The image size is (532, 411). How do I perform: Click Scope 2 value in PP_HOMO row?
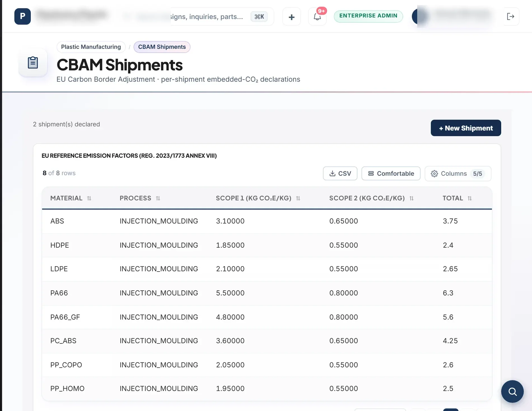click(x=344, y=389)
